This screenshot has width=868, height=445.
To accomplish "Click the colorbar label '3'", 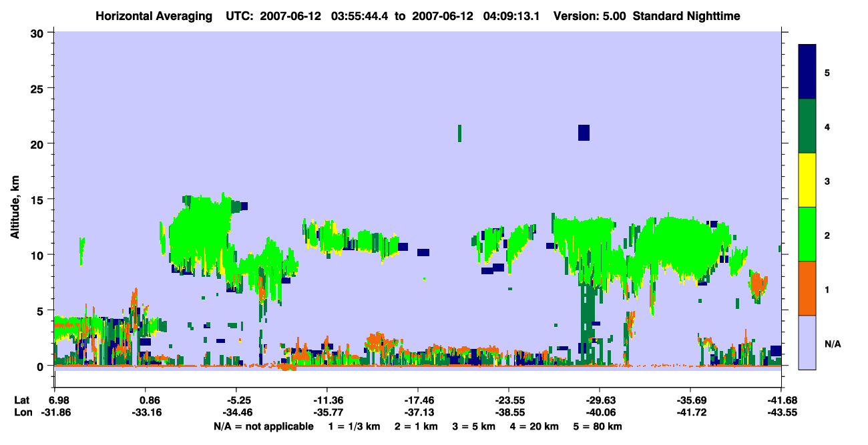I will (827, 181).
